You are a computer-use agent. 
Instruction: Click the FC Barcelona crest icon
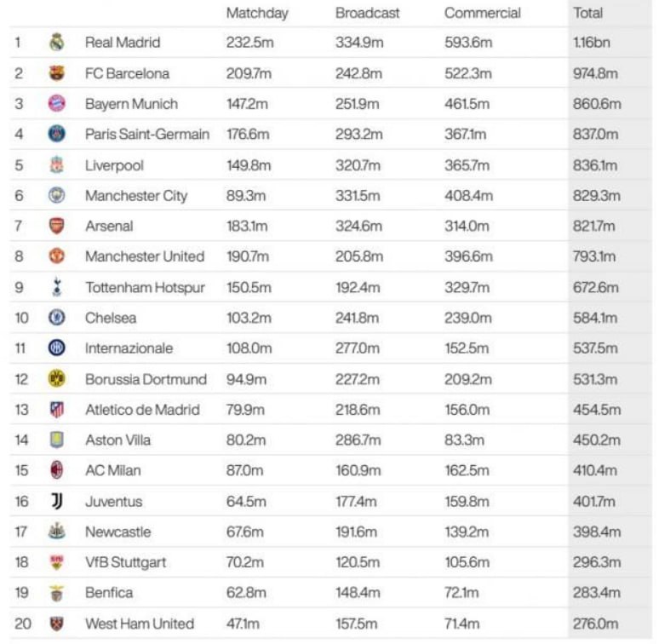[56, 73]
